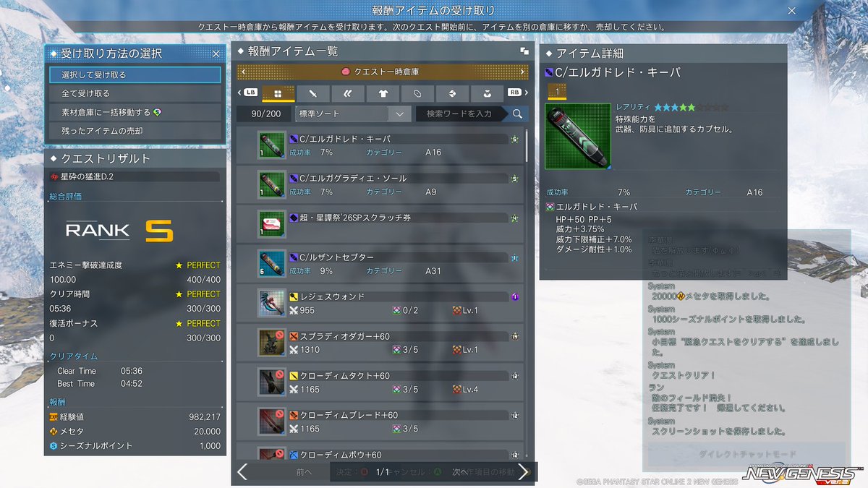Click the 次へ next page label
868x488 pixels.
[460, 472]
